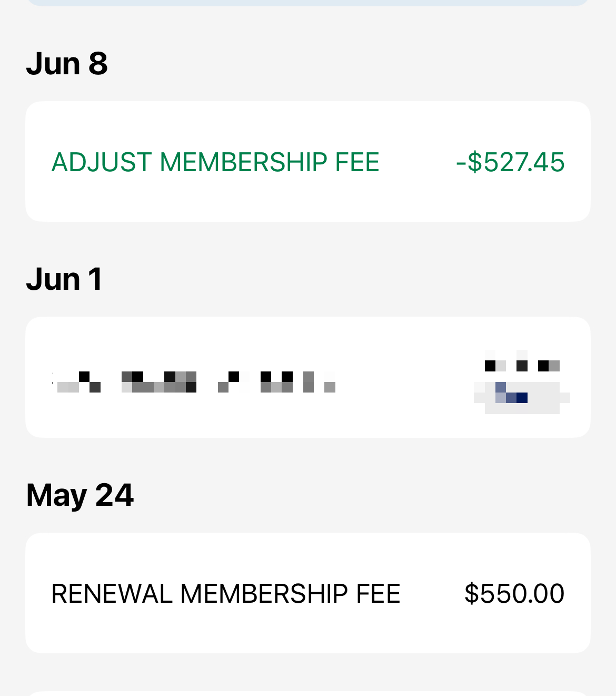Screen dimensions: 616x696
Task: Click the number 24 in May 24 header
Action: pos(115,495)
